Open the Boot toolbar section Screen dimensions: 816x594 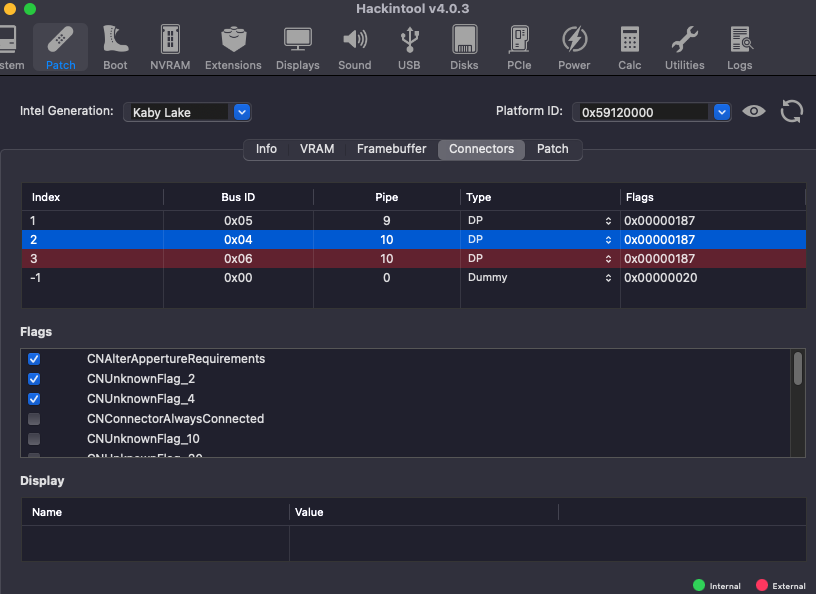[115, 47]
